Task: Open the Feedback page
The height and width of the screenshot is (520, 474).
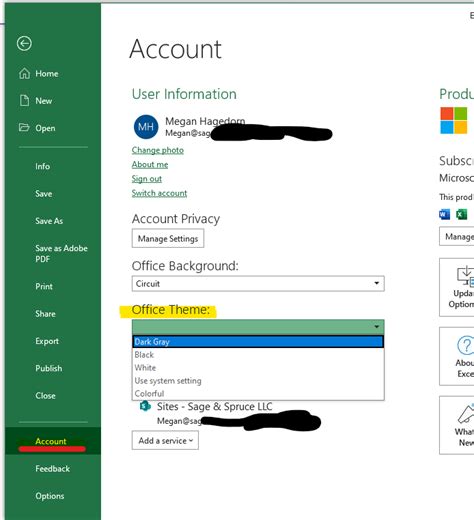Action: [x=53, y=469]
